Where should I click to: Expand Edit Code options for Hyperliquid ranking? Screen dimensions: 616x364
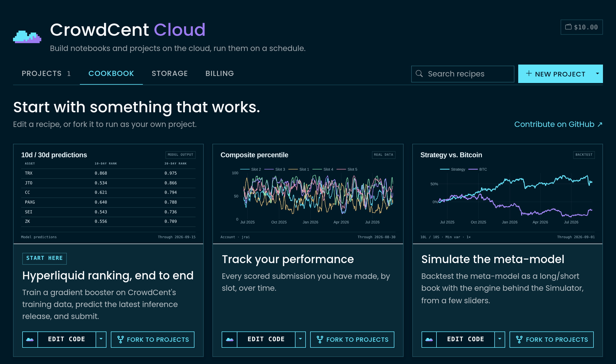click(101, 340)
